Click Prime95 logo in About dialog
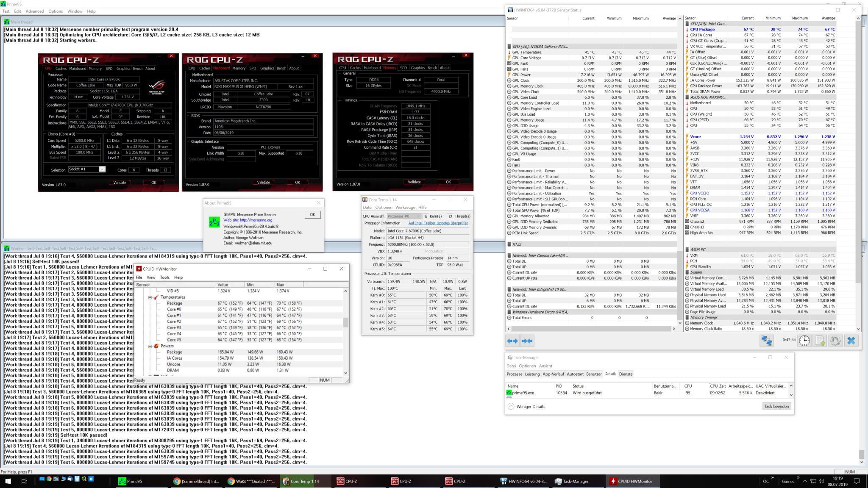This screenshot has height=488, width=868. [x=214, y=222]
